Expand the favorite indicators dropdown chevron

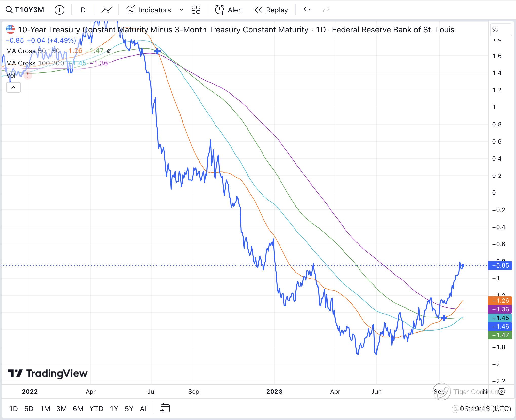point(181,10)
